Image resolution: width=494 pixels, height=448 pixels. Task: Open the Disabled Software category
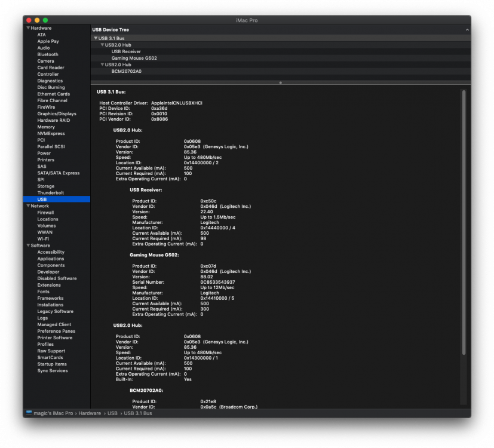pos(57,278)
